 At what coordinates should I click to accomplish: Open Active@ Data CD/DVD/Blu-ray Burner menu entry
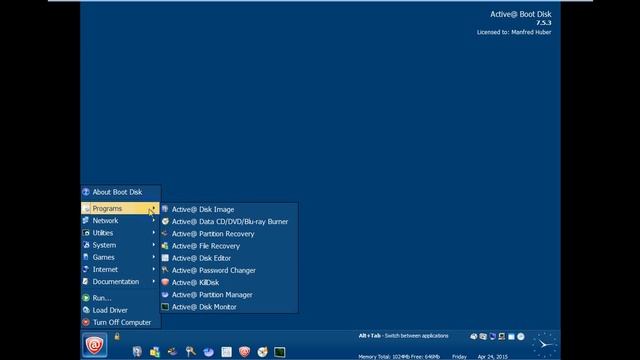point(229,221)
